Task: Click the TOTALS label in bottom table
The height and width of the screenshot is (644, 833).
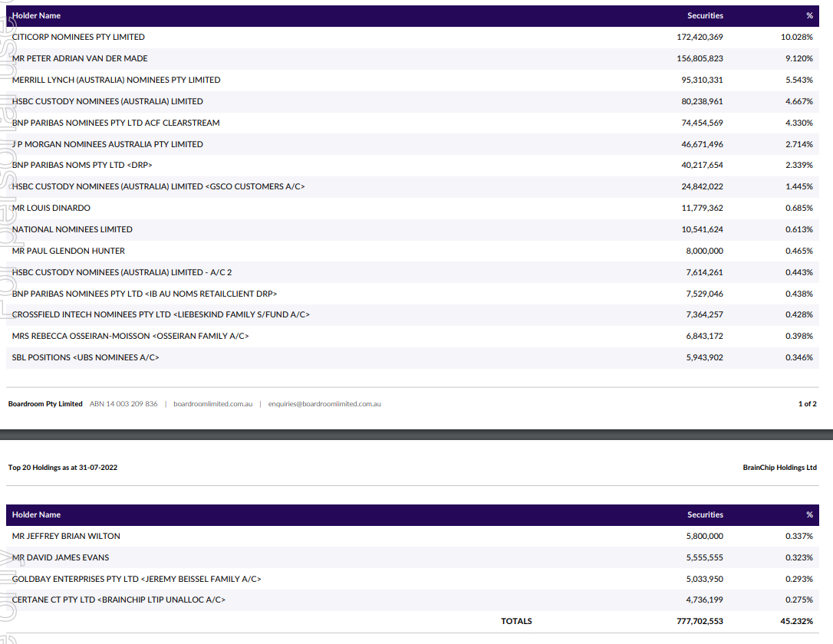Action: point(516,621)
